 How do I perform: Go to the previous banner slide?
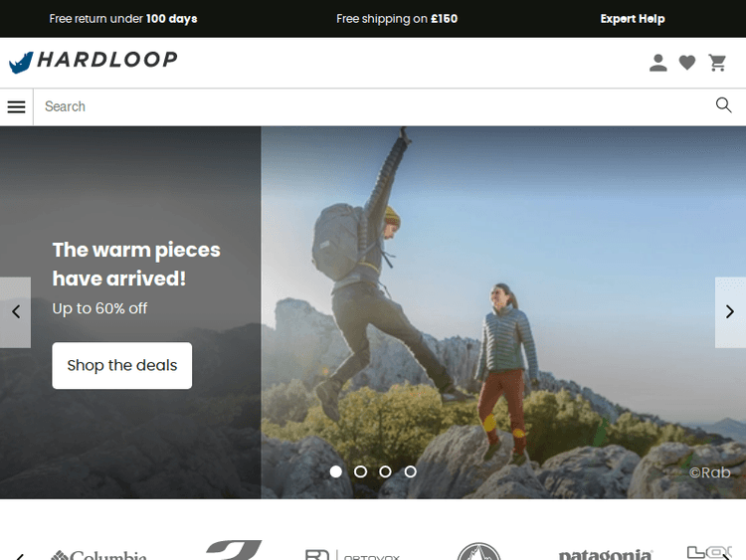(x=15, y=311)
